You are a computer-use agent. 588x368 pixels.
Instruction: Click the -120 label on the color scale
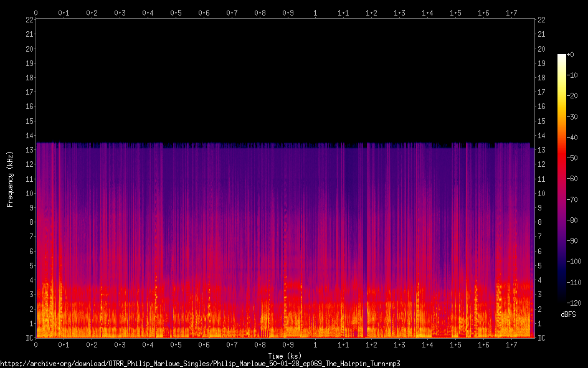(x=575, y=304)
